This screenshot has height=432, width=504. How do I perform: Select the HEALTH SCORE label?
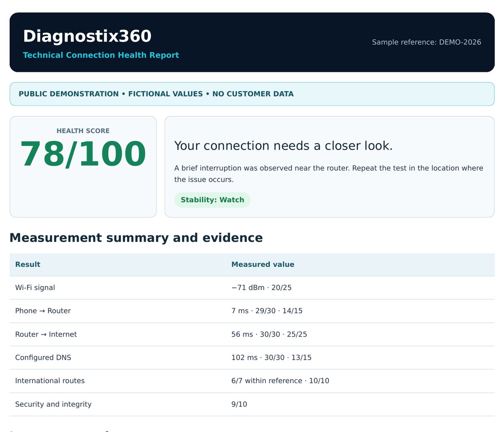pos(83,131)
